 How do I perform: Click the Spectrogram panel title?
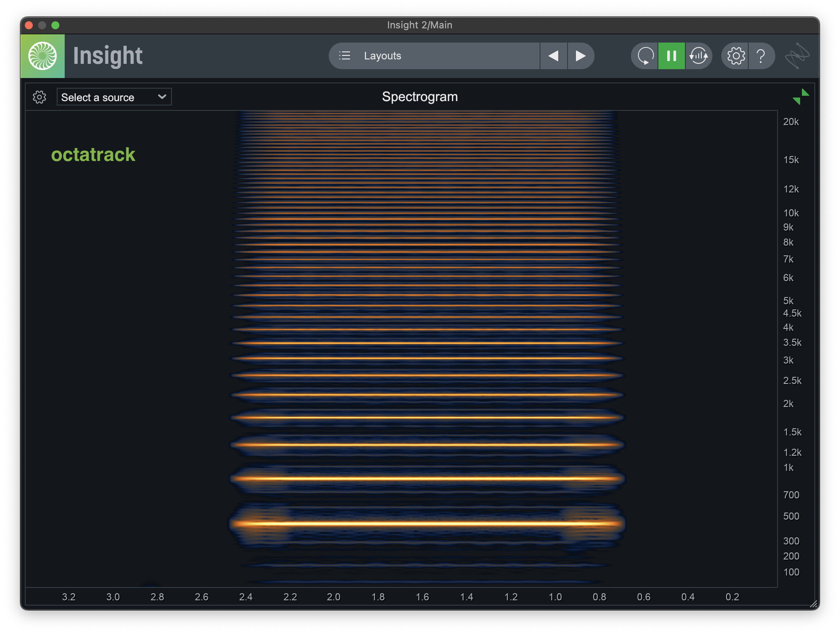[x=420, y=97]
